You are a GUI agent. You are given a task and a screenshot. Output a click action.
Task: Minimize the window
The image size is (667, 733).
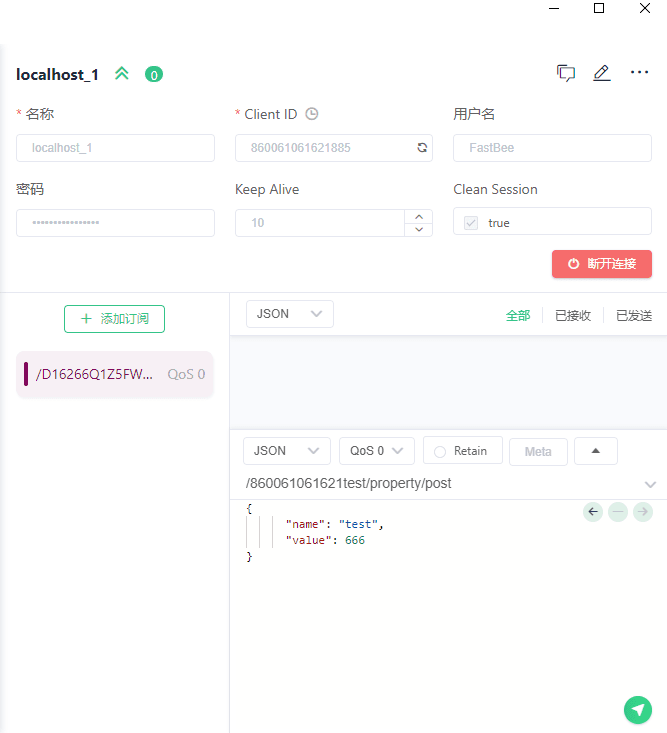click(x=554, y=8)
